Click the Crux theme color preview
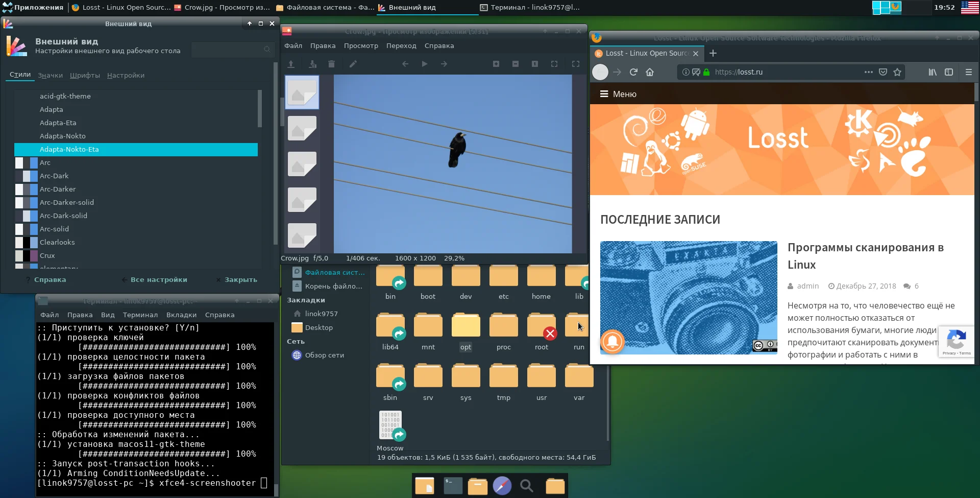980x498 pixels. 27,255
